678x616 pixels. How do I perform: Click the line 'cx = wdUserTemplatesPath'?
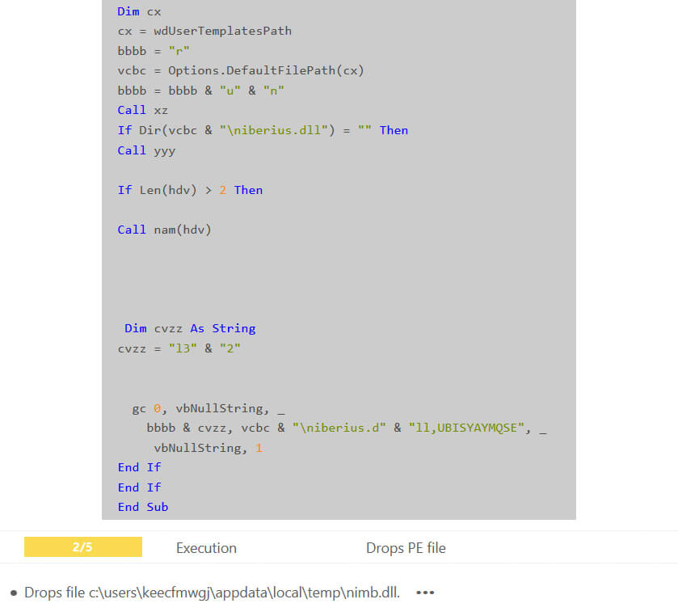[204, 32]
